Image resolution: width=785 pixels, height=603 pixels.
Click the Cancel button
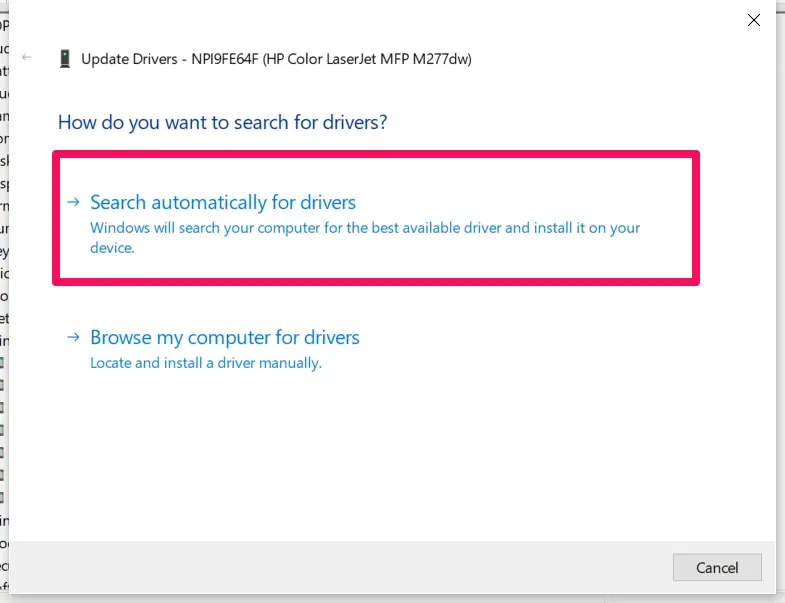click(x=717, y=567)
